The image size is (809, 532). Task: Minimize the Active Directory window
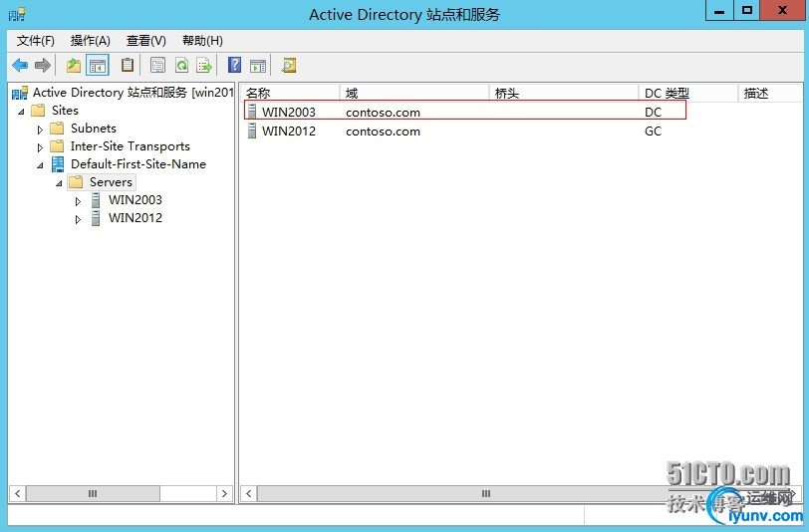pos(718,10)
